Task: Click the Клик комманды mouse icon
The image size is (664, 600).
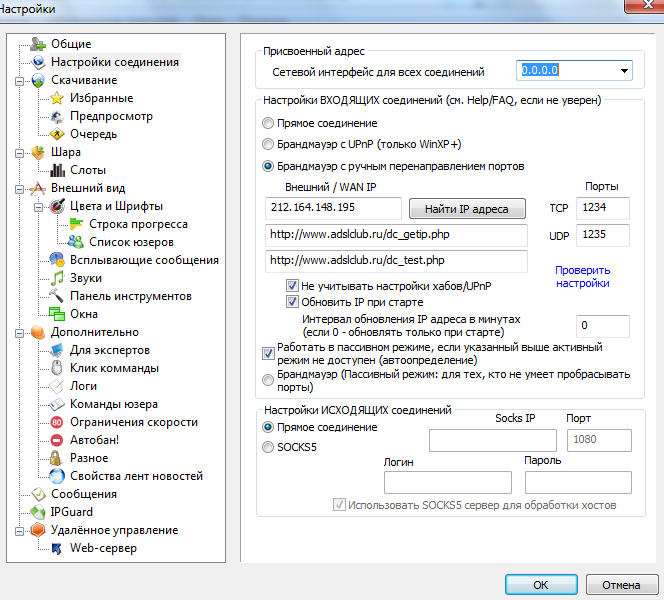Action: (57, 368)
